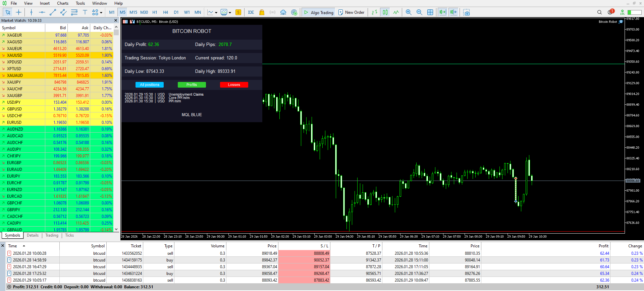
Task: Select the M15 timeframe
Action: coord(133,12)
